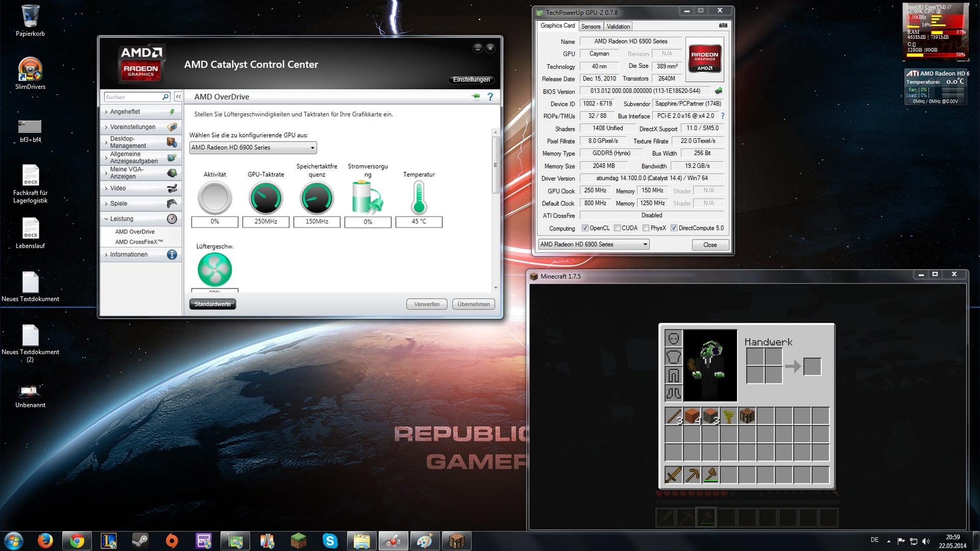Click the Standardwerte button
This screenshot has width=980, height=551.
[212, 304]
